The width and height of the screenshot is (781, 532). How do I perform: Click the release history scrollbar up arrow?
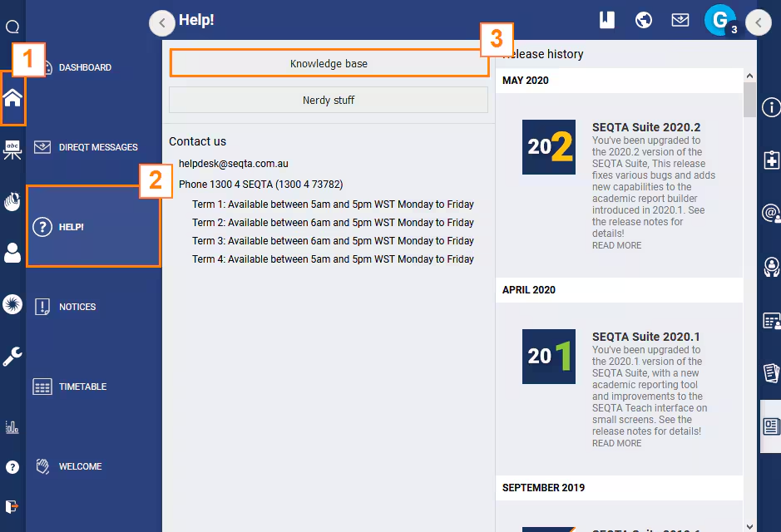tap(749, 76)
